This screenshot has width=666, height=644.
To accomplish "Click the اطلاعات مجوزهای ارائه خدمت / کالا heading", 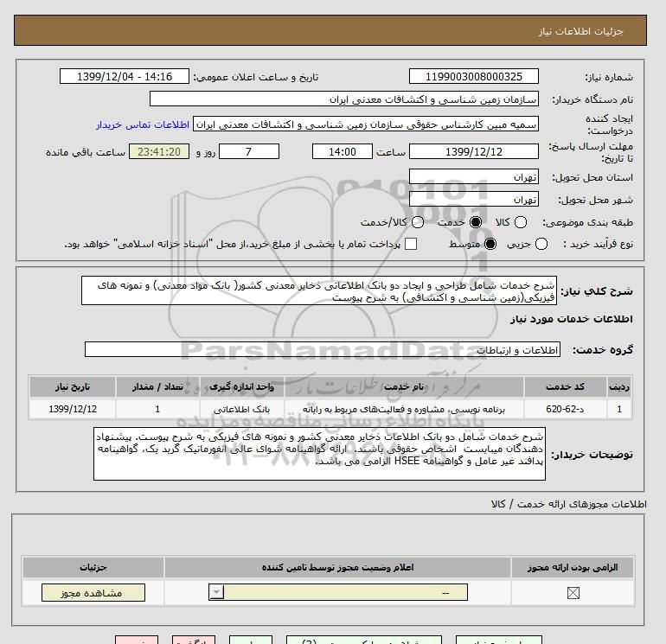I will point(569,504).
